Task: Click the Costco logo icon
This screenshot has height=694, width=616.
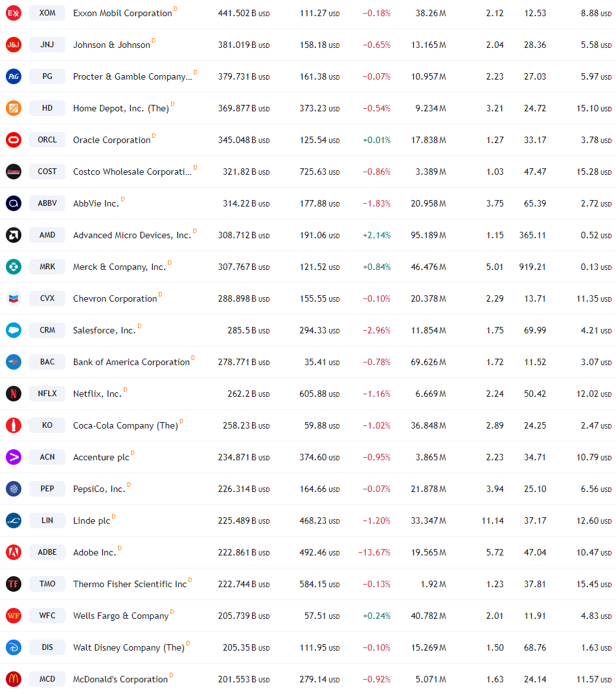Action: click(x=14, y=172)
